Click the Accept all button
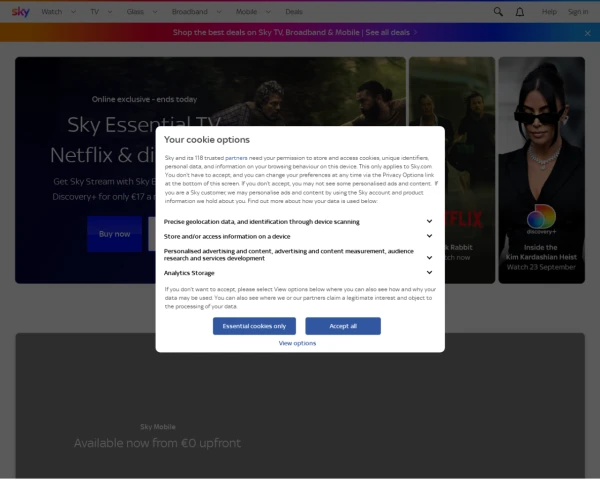Image resolution: width=600 pixels, height=480 pixels. pos(343,326)
